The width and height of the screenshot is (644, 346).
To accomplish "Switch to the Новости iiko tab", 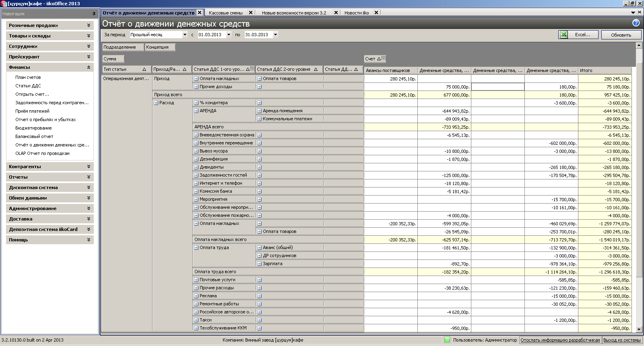I will pos(357,13).
